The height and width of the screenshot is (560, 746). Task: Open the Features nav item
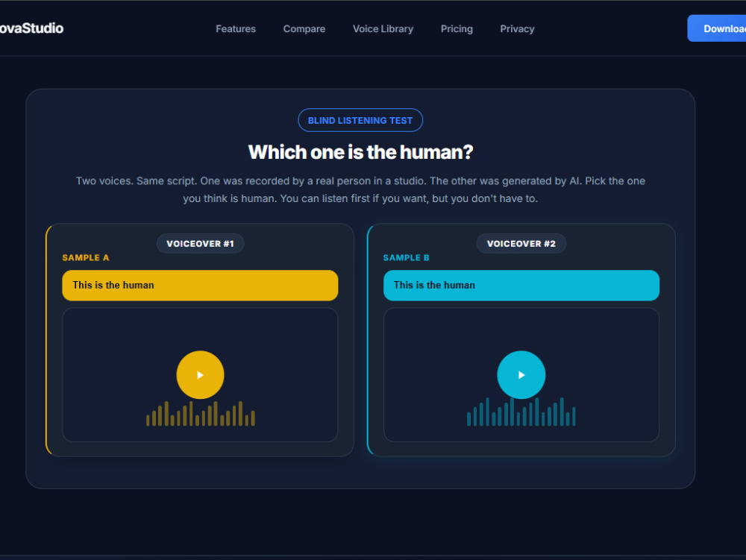click(x=236, y=29)
